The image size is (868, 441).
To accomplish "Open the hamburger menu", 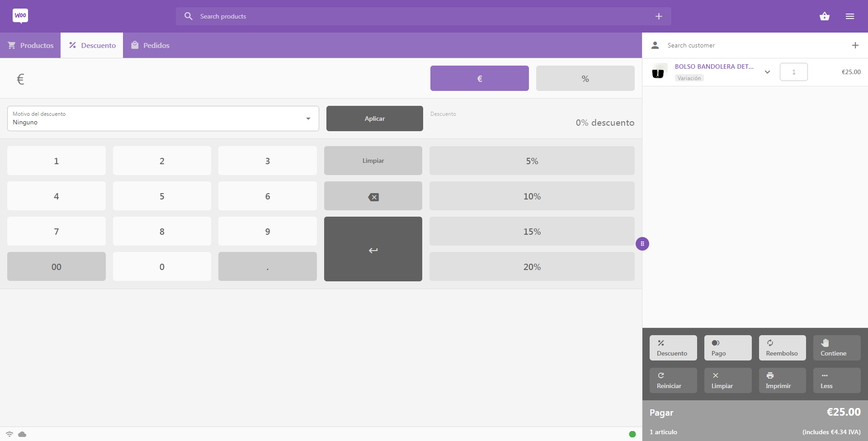I will [x=849, y=16].
